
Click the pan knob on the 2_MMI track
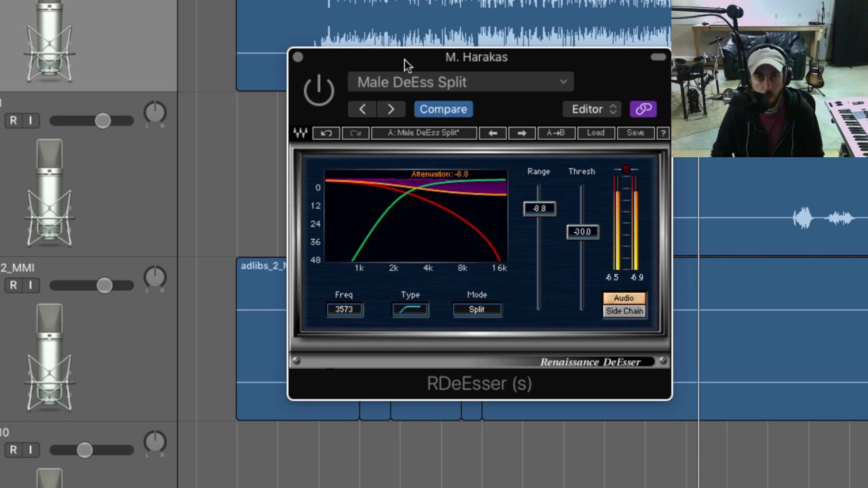point(155,279)
